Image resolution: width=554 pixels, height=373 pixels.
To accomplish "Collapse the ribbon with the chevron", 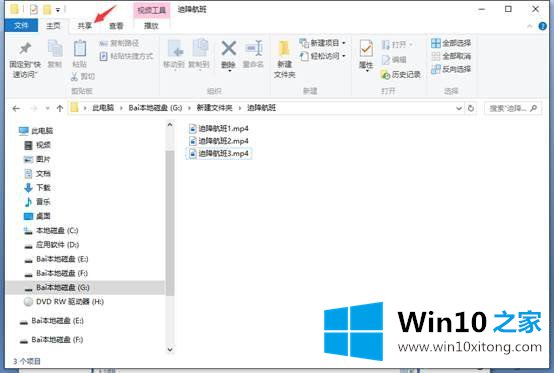I will (x=530, y=26).
